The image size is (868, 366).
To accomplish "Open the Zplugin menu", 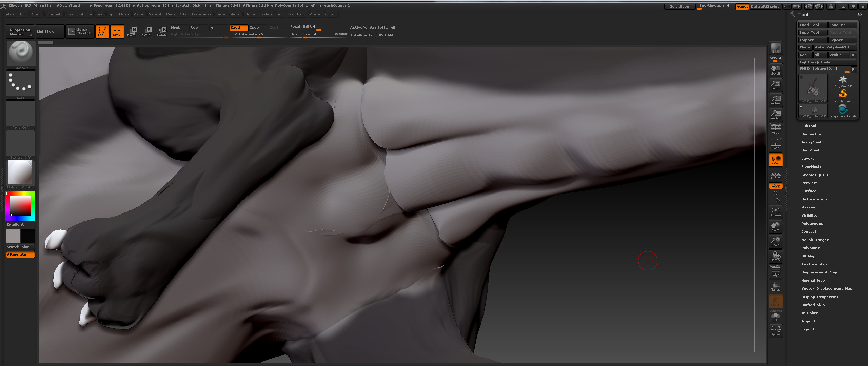I will click(x=315, y=14).
